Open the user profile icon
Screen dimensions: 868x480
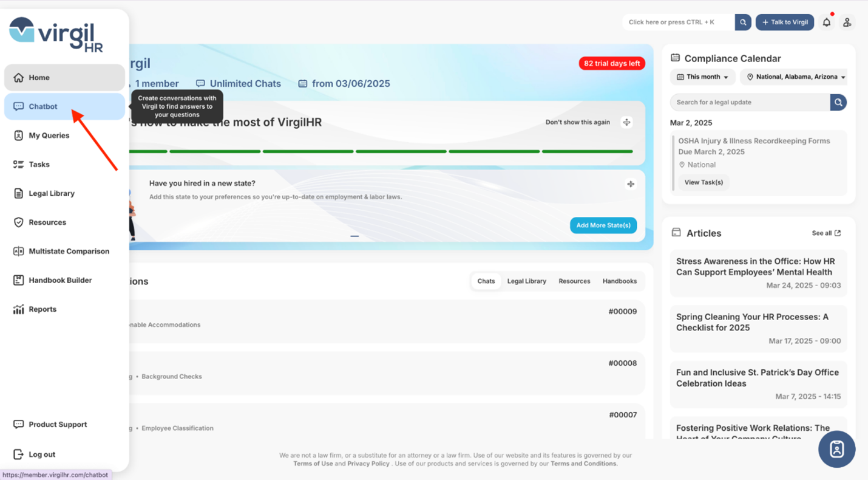click(x=847, y=22)
